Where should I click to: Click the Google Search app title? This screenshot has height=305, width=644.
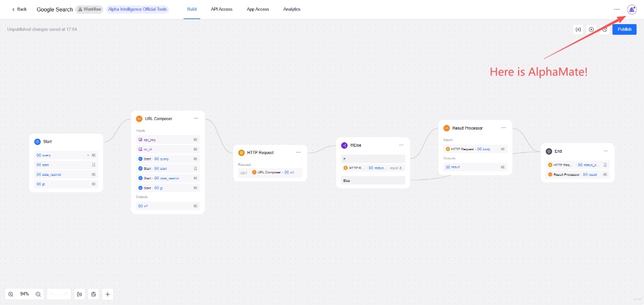[55, 10]
